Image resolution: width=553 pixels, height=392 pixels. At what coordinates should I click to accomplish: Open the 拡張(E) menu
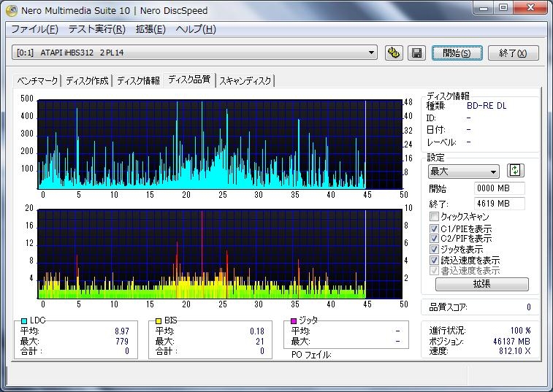(150, 29)
